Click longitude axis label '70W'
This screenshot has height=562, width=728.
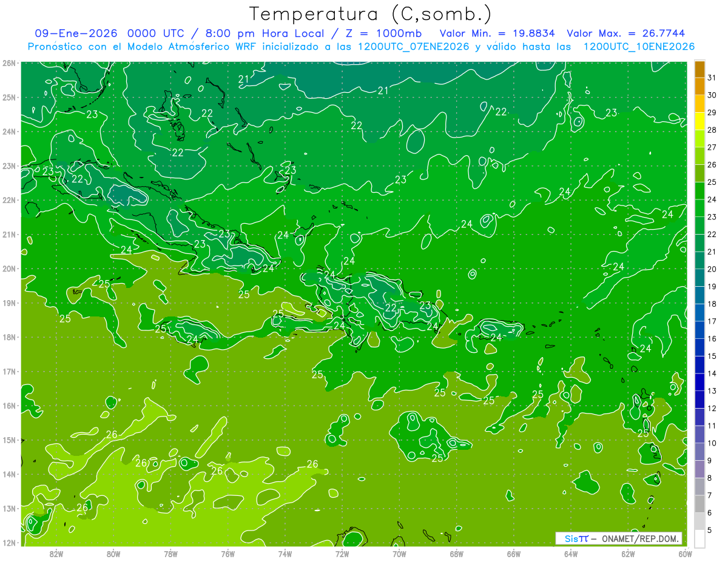[x=399, y=554]
